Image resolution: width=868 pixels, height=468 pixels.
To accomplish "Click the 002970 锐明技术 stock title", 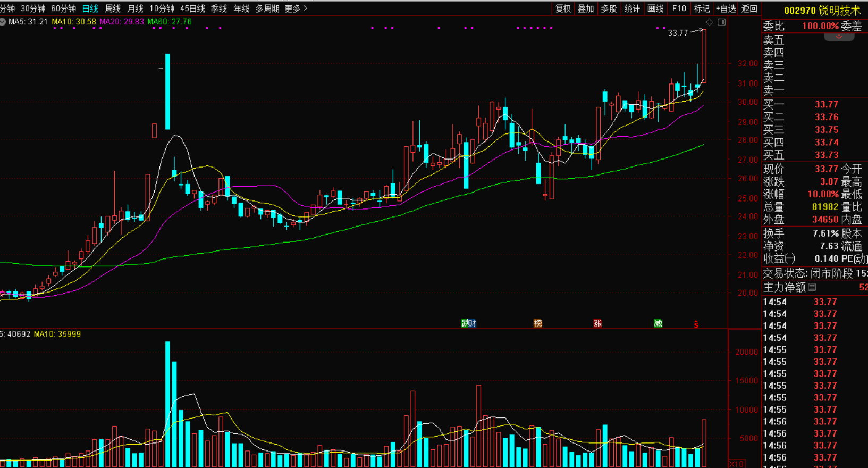I will coord(822,10).
